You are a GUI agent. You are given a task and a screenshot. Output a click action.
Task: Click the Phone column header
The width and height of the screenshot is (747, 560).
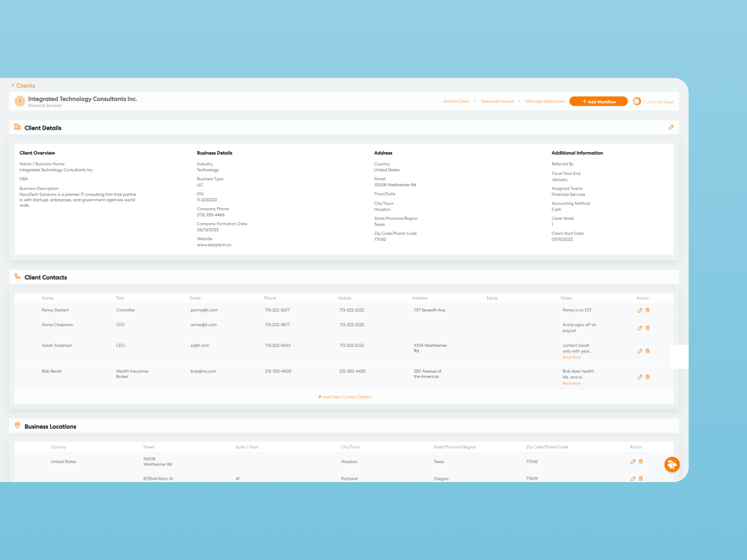[270, 298]
